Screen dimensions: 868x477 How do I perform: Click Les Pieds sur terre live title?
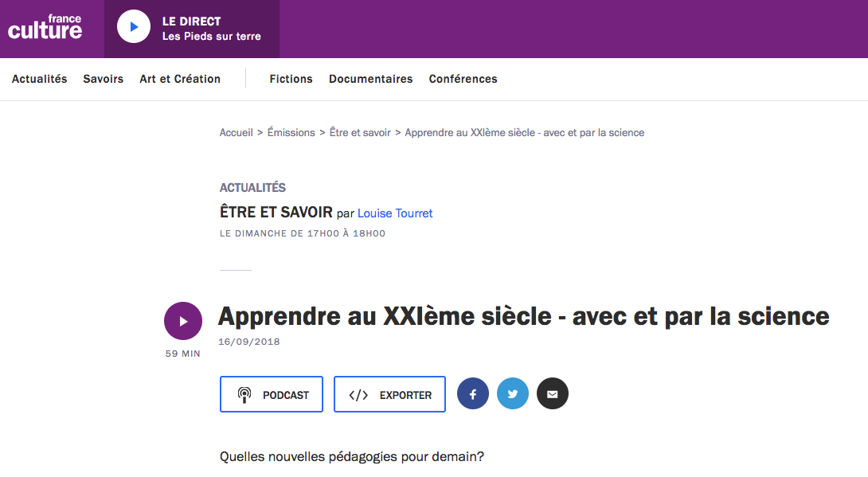212,37
